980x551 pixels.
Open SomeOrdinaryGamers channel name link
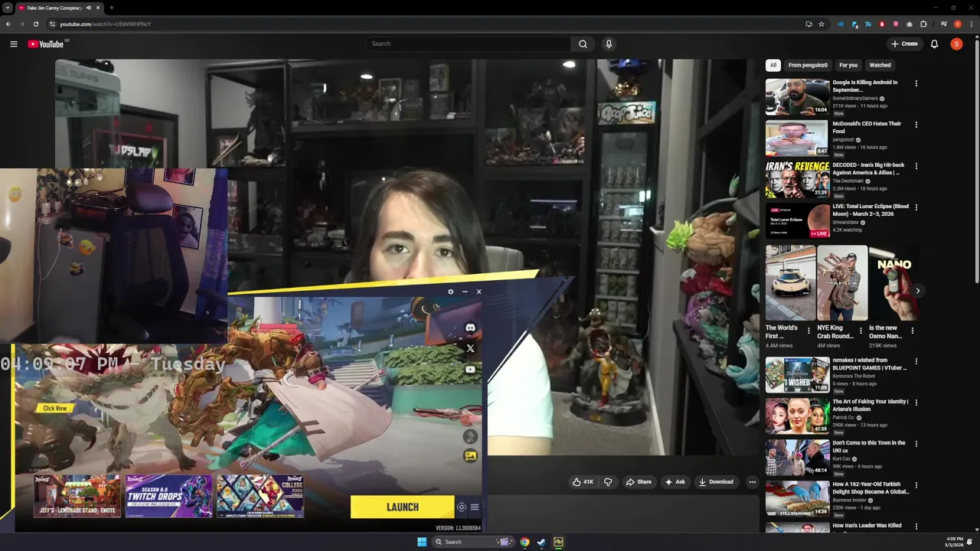tap(855, 99)
